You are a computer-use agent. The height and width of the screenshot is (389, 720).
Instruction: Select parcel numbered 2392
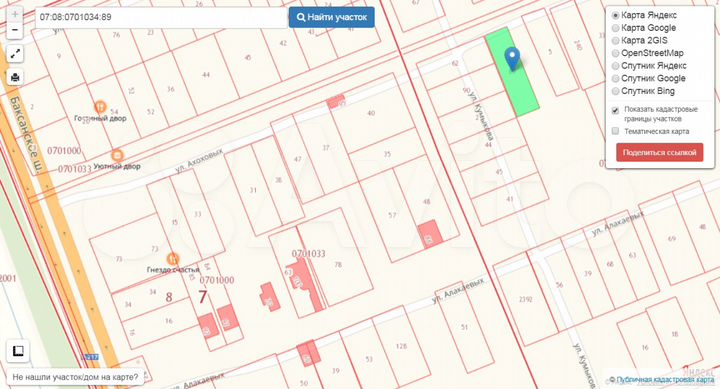(x=525, y=299)
